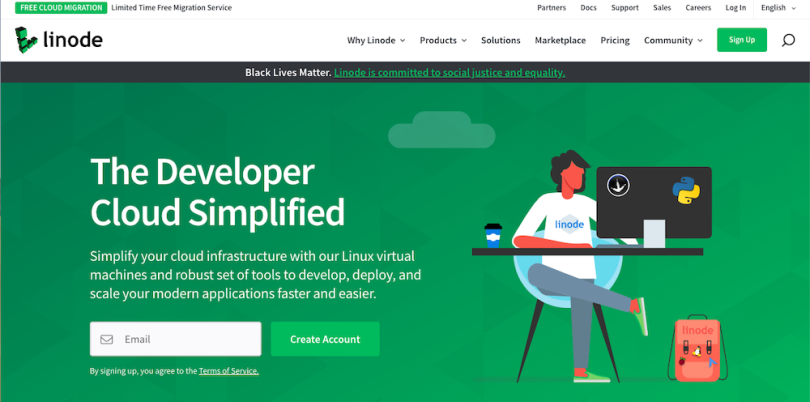Click Log In

[736, 8]
